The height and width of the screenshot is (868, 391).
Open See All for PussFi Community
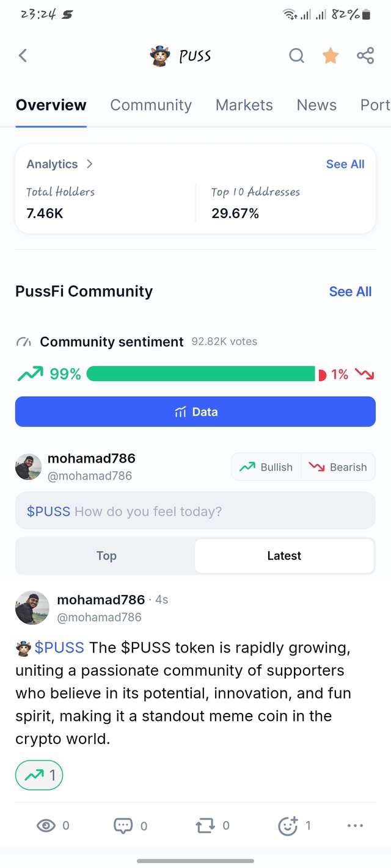click(x=350, y=292)
